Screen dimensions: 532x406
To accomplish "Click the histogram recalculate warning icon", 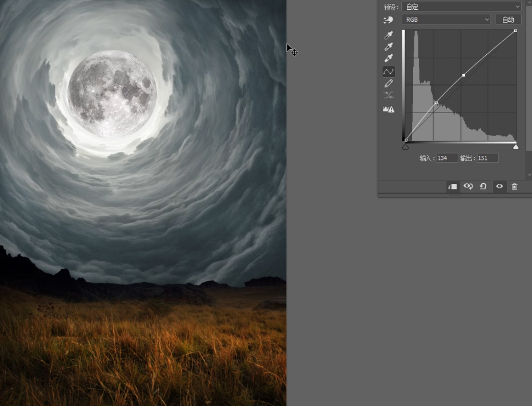I will pos(389,109).
